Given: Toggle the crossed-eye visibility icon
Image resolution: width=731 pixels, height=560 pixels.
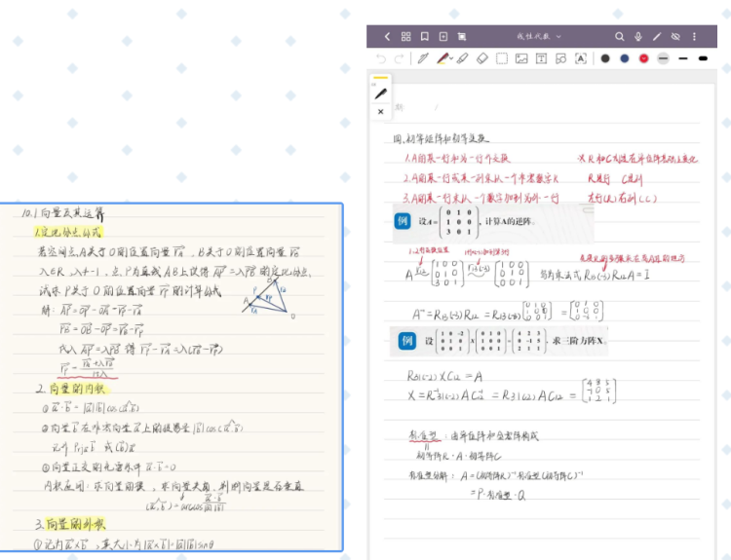Looking at the screenshot, I should click(x=675, y=36).
